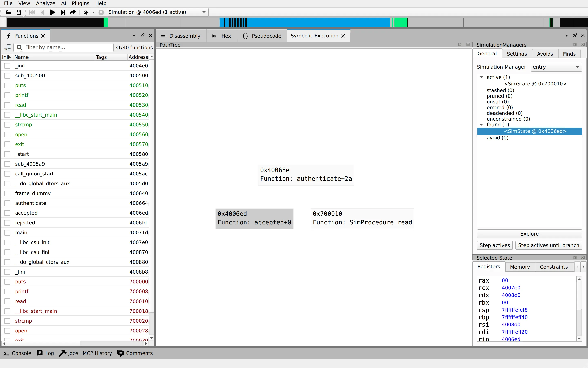Open the Plugins menu
The height and width of the screenshot is (368, 588).
pos(80,3)
